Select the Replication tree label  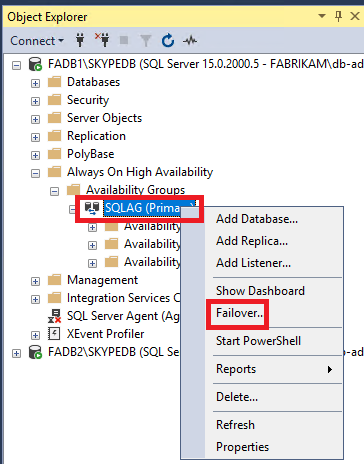(96, 136)
